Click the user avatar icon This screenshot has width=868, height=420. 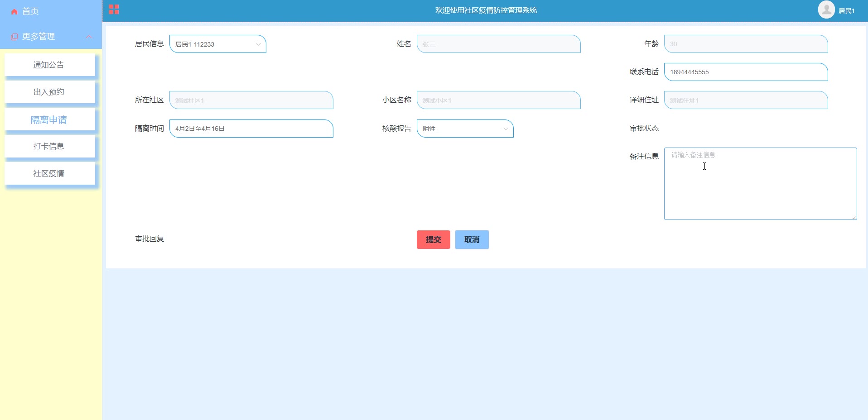click(x=826, y=10)
